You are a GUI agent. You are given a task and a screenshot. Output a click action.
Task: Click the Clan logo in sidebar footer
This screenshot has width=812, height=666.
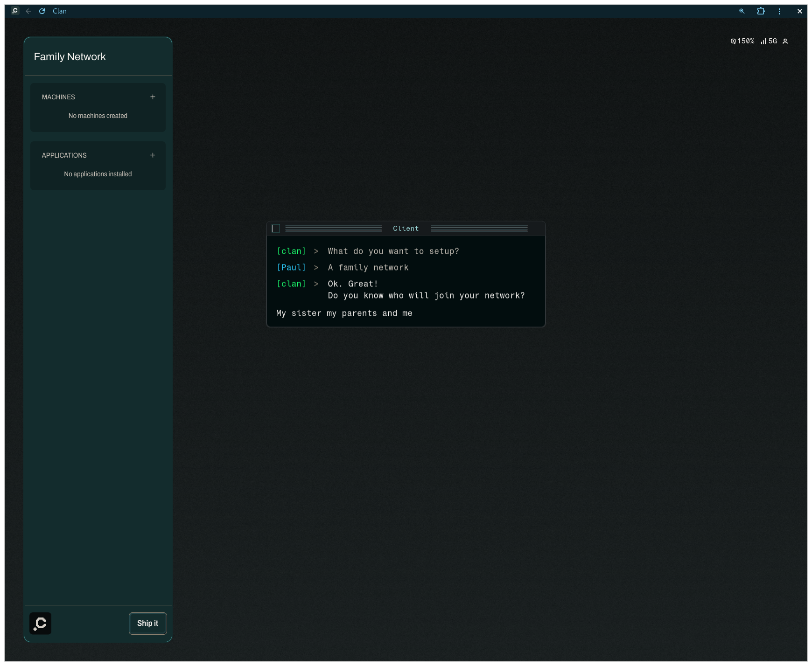pos(41,624)
